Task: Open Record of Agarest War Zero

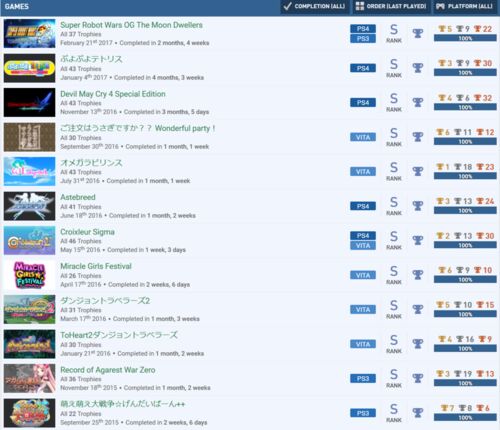Action: [108, 370]
